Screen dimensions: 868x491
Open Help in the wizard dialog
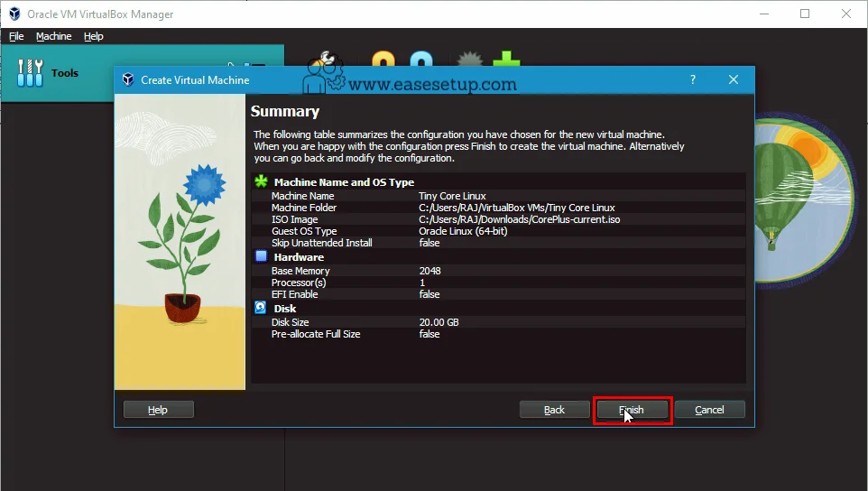158,410
